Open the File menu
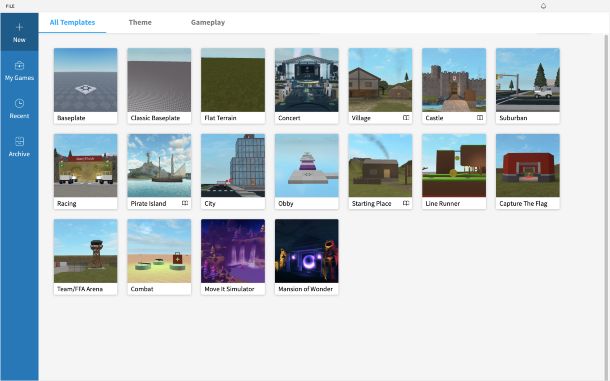This screenshot has width=610, height=381. pyautogui.click(x=10, y=6)
